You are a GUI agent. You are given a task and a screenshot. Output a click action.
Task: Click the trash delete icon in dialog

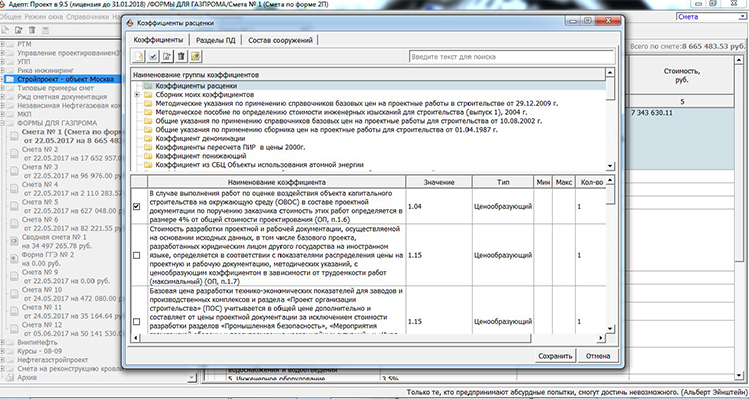click(181, 56)
